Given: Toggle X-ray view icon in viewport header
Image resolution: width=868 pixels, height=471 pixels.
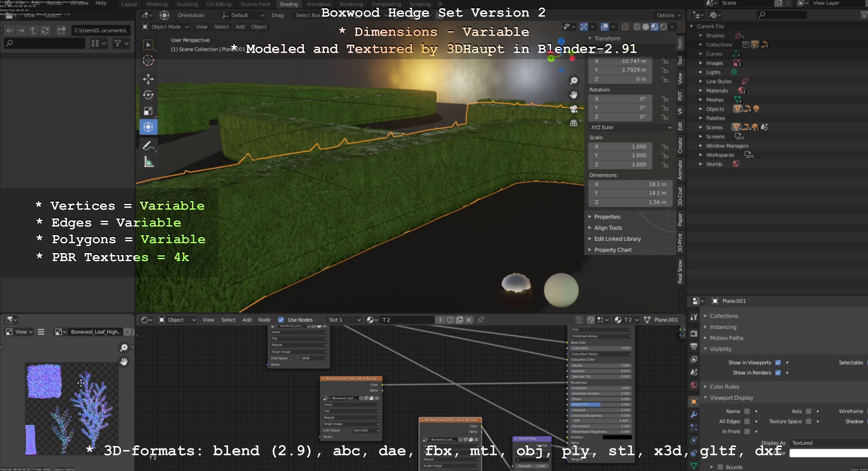Looking at the screenshot, I should tap(625, 27).
